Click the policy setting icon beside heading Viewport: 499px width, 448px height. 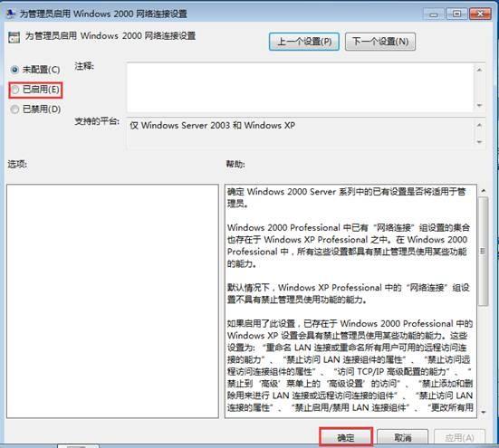pyautogui.click(x=14, y=37)
